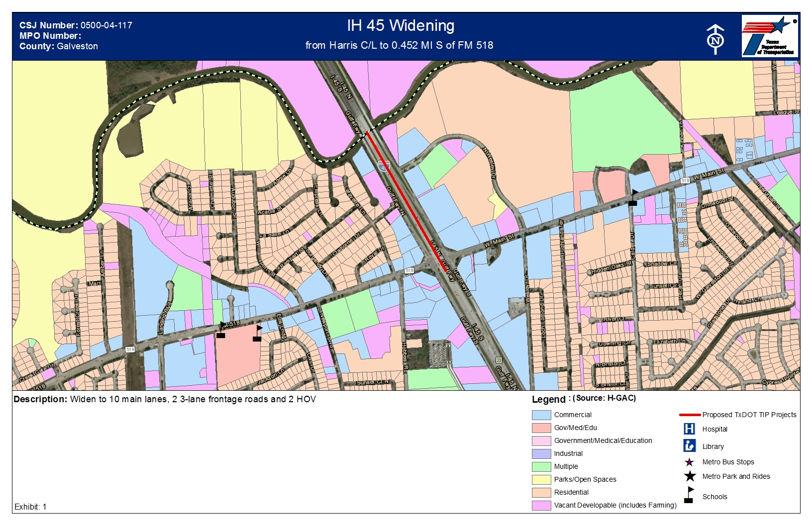Click the leftmost school flag on the map
812x525 pixels.
pos(221,330)
